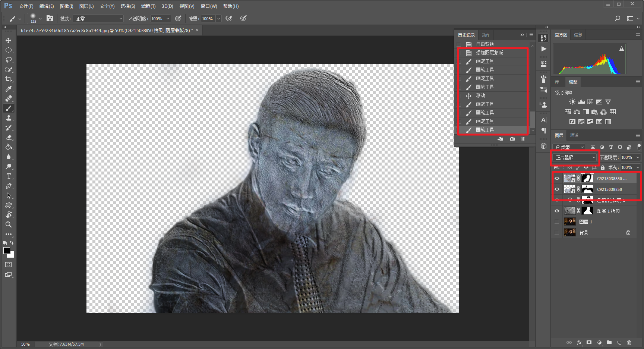The height and width of the screenshot is (349, 644).
Task: Add Levels adjustment icon
Action: [x=581, y=102]
